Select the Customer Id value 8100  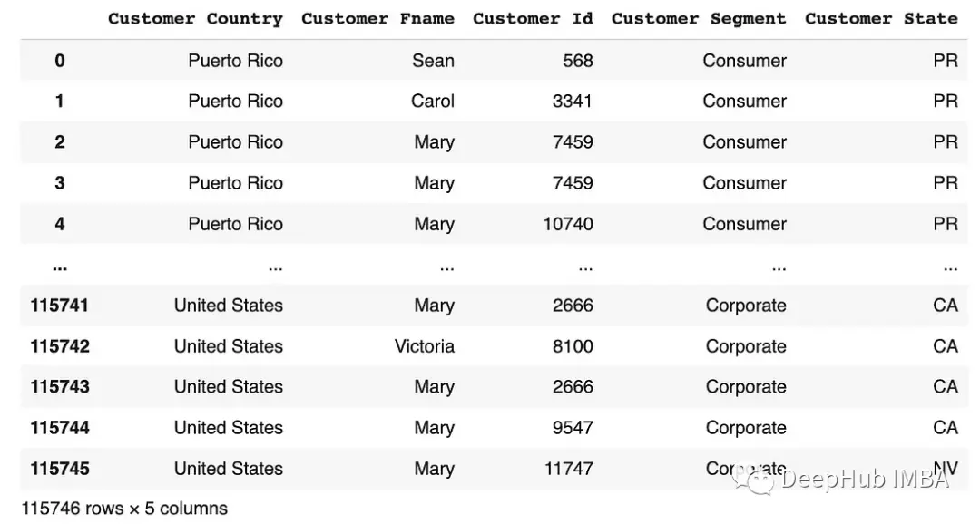click(573, 346)
